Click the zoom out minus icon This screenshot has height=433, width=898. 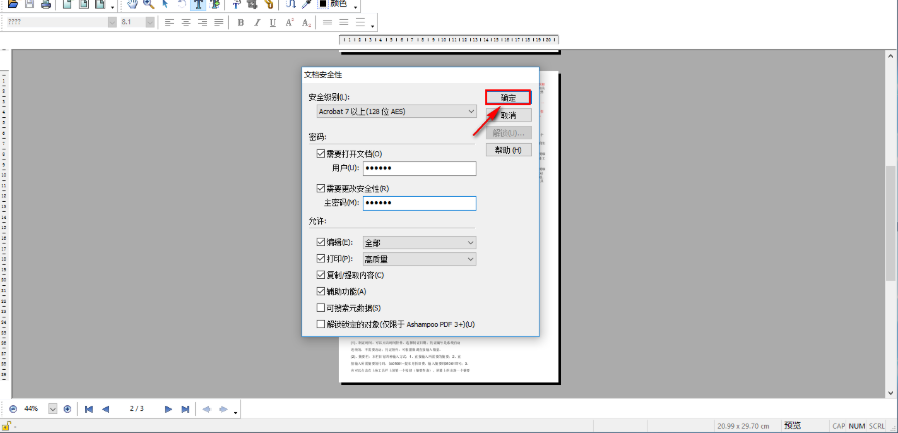coord(13,409)
